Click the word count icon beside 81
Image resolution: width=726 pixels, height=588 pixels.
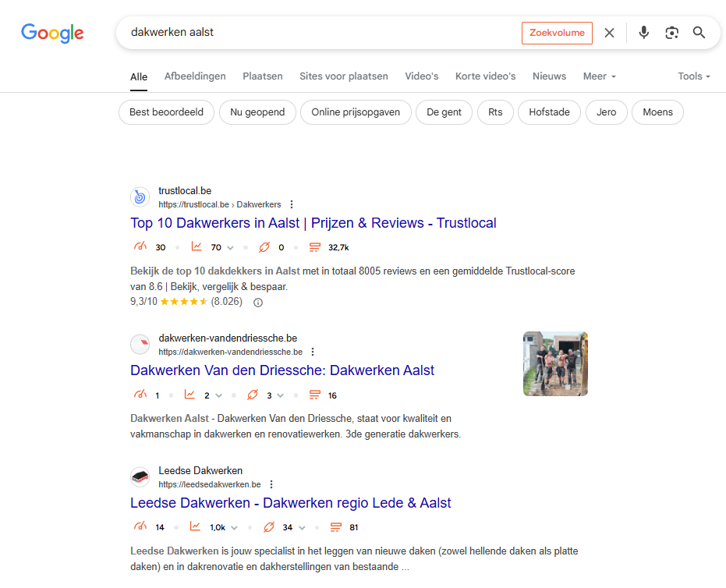(336, 527)
